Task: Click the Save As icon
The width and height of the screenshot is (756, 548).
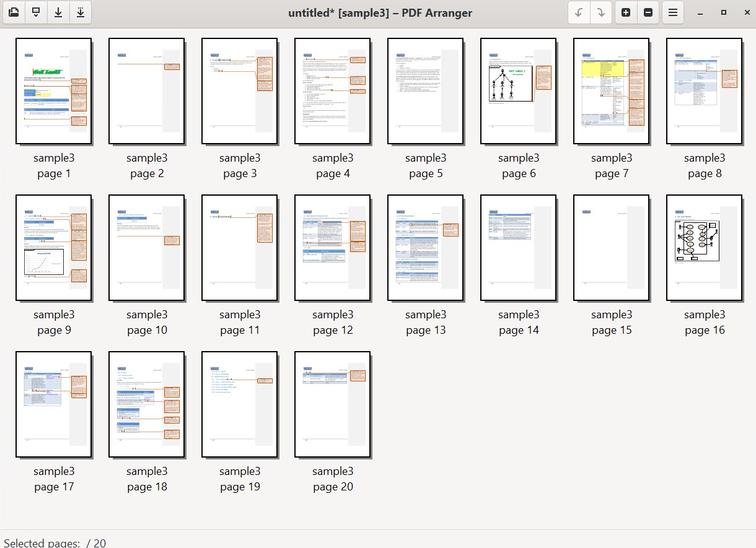Action: pyautogui.click(x=80, y=12)
